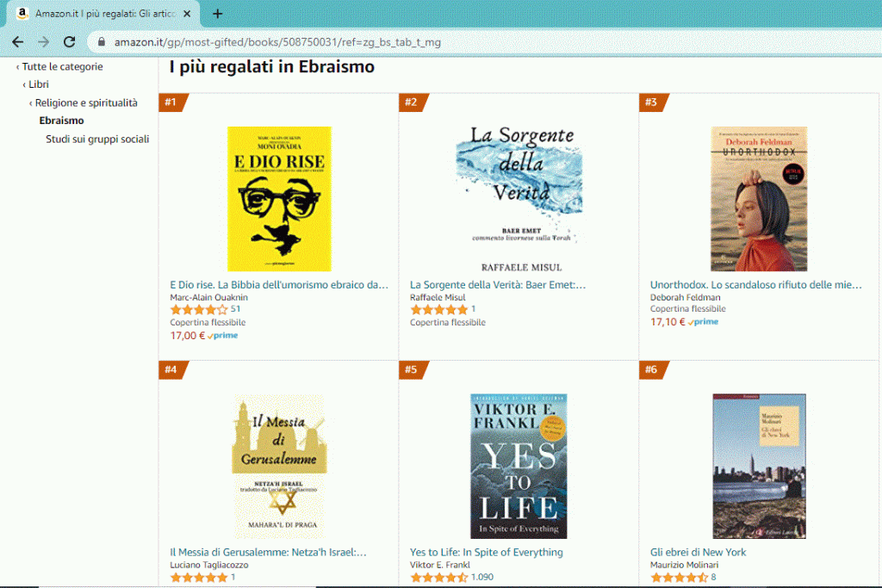This screenshot has width=882, height=588.
Task: Open the E Dio Rise cover thumbnail
Action: tap(279, 199)
